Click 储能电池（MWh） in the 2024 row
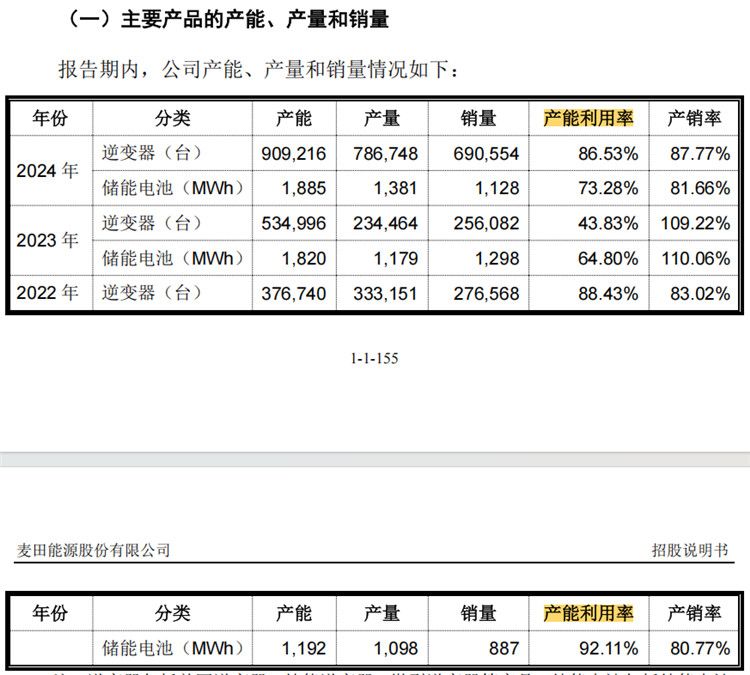This screenshot has height=675, width=750. click(172, 188)
